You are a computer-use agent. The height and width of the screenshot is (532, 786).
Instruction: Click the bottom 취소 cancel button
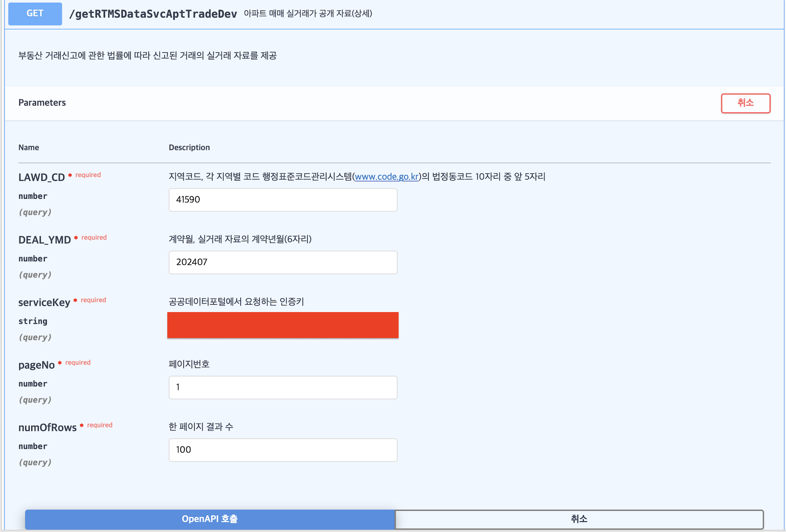(x=579, y=519)
